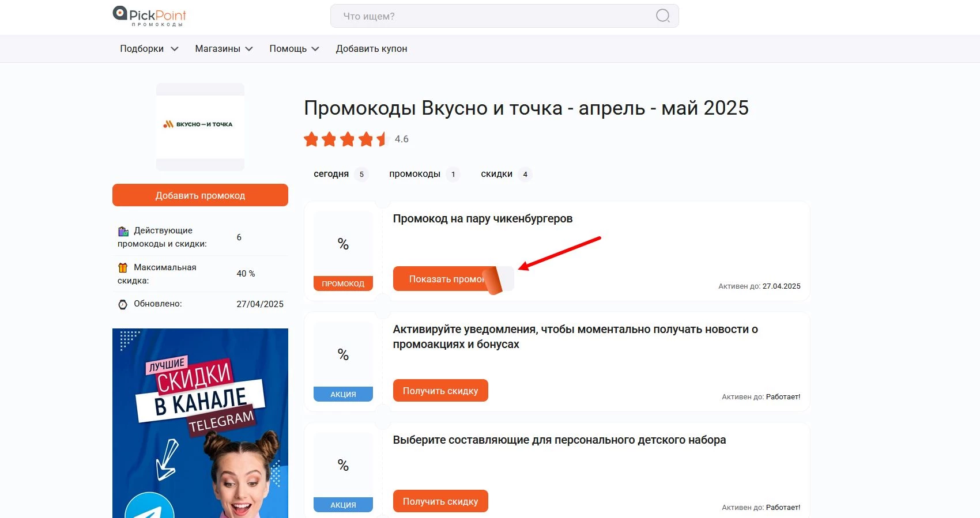Image resolution: width=980 pixels, height=518 pixels.
Task: Click the blue АКЦИЯ badge on notifications card
Action: [x=343, y=394]
